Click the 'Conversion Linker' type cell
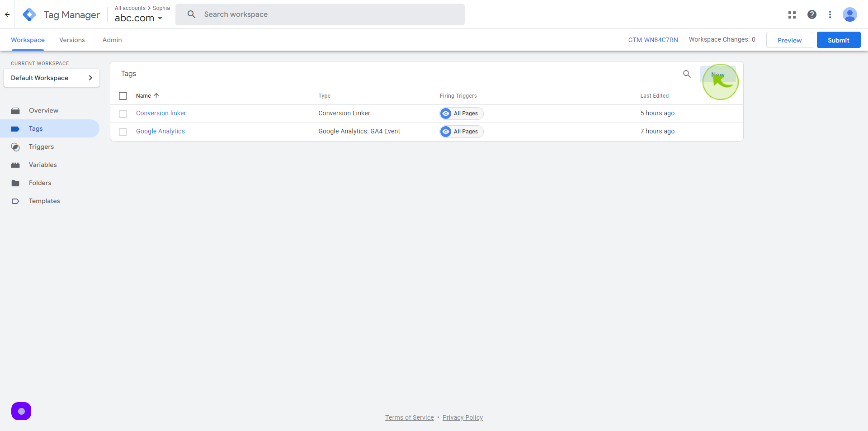Screen dimensions: 868x431 click(x=344, y=113)
